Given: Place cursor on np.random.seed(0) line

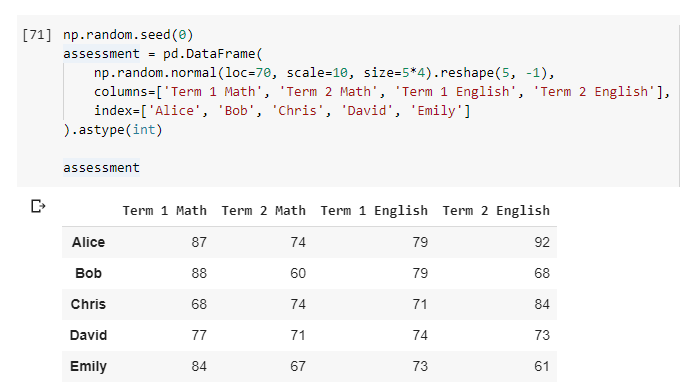Looking at the screenshot, I should tap(128, 35).
